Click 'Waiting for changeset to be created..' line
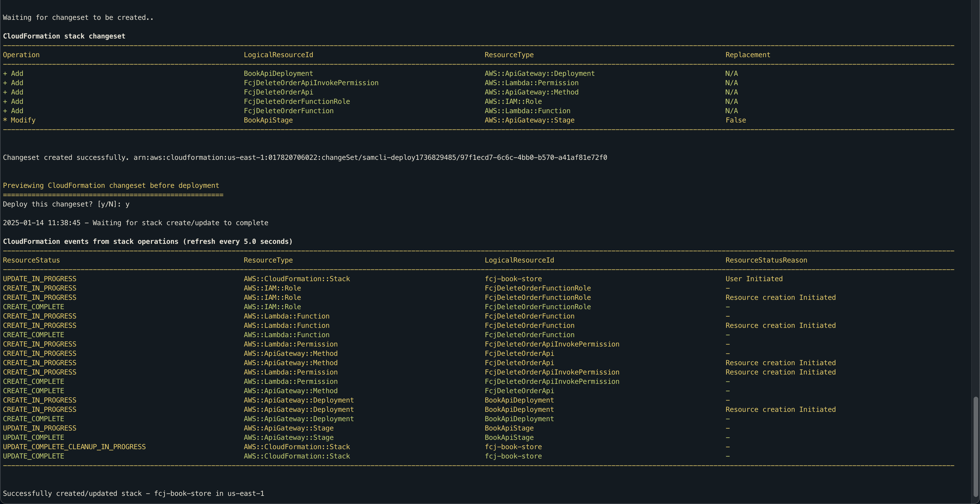The image size is (980, 504). point(78,17)
